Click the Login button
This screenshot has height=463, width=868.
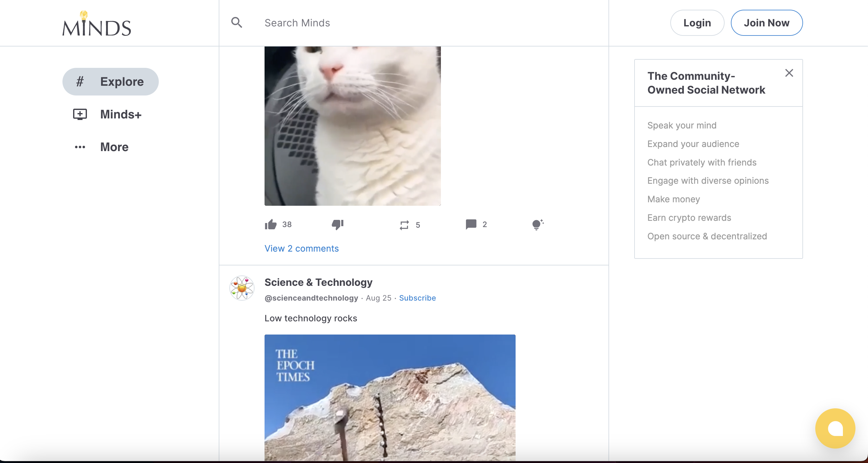coord(697,23)
